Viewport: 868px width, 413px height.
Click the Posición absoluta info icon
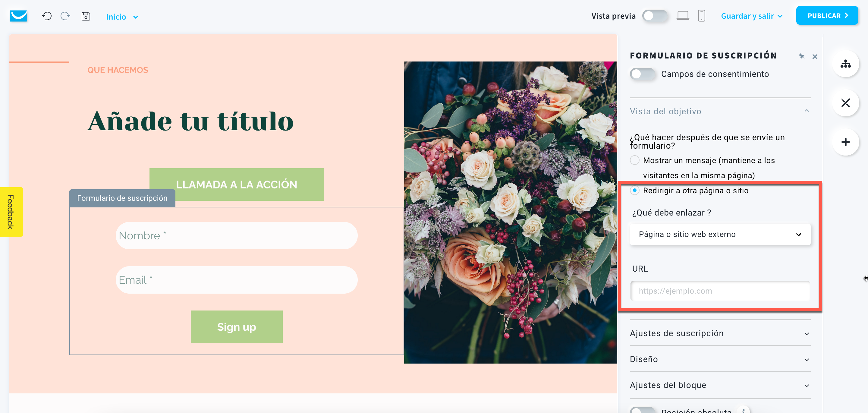pos(743,410)
